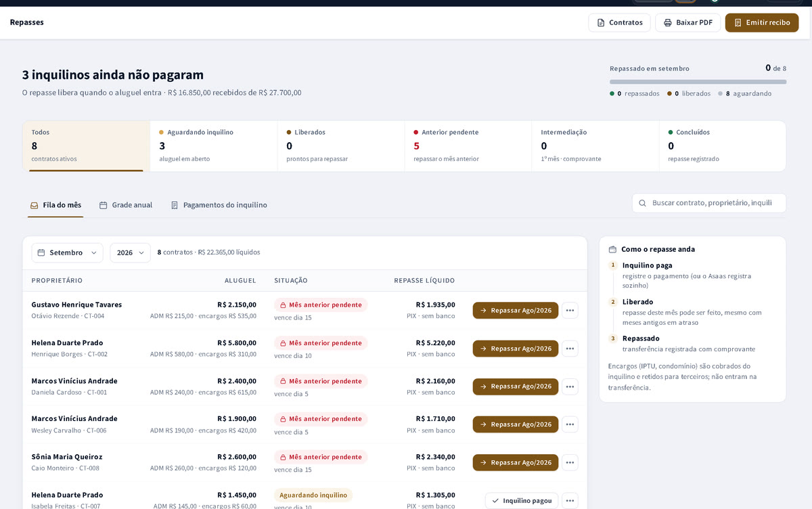Open Pagamentos do inquilino tab
The image size is (812, 509).
[219, 205]
